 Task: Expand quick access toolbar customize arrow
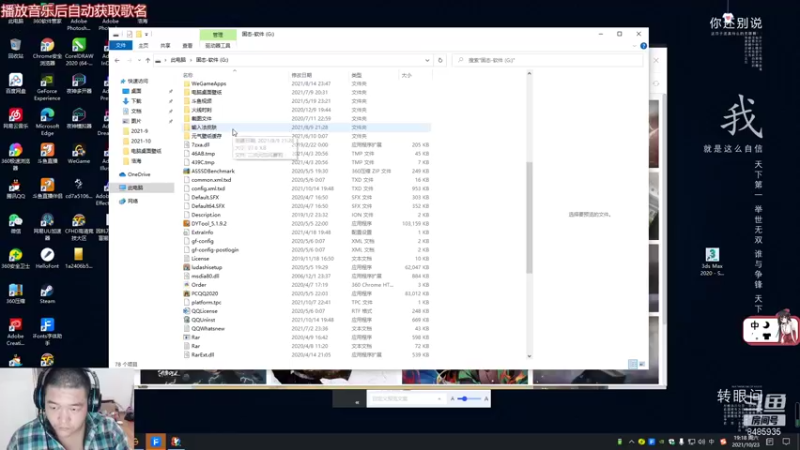click(x=146, y=34)
